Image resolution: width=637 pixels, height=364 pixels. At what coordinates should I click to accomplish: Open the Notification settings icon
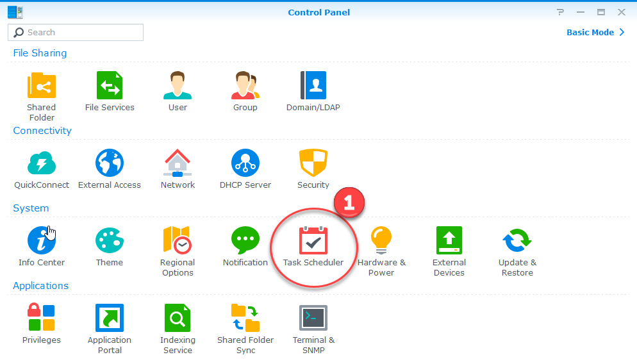coord(245,242)
